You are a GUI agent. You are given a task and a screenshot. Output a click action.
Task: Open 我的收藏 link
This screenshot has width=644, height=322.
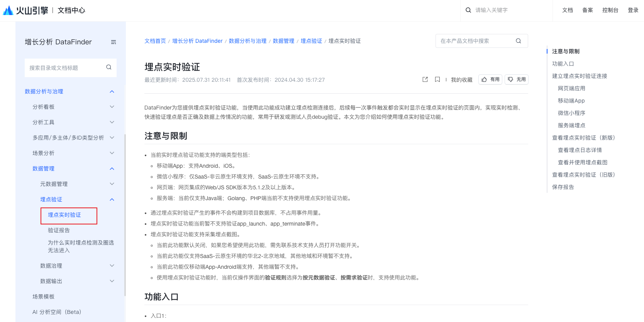pos(462,80)
